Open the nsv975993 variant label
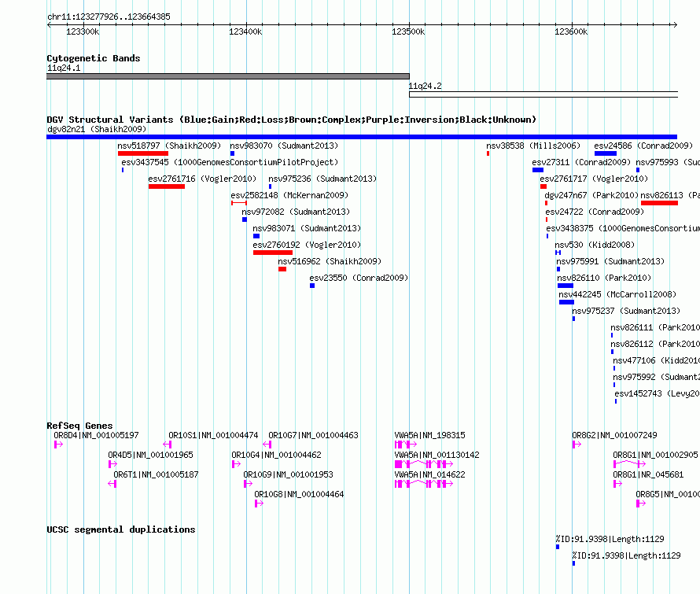This screenshot has height=594, width=700. [668, 162]
